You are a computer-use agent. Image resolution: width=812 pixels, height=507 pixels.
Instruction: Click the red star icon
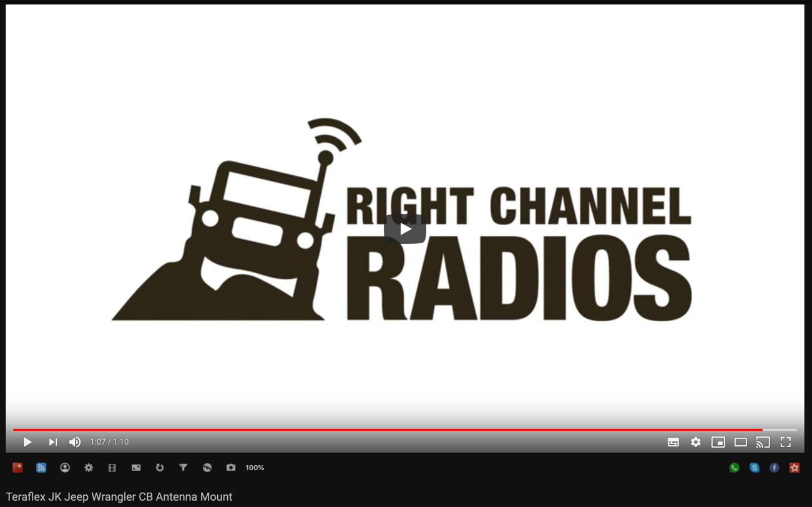pyautogui.click(x=795, y=468)
